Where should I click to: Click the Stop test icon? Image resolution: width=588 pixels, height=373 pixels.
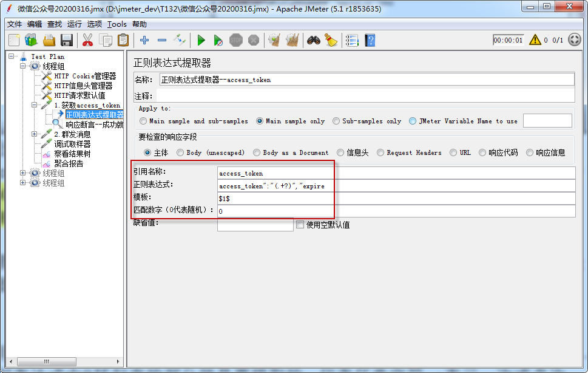(236, 40)
